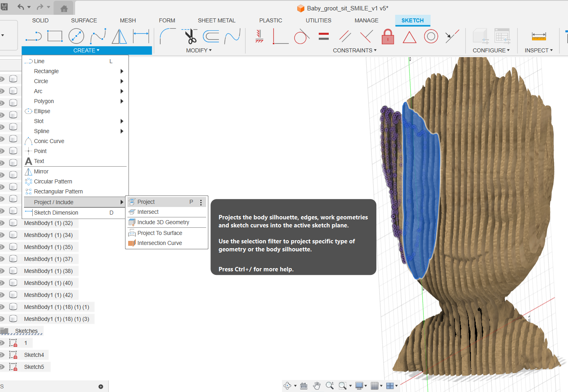
Task: Expand the Circle submenu arrow
Action: tap(122, 81)
